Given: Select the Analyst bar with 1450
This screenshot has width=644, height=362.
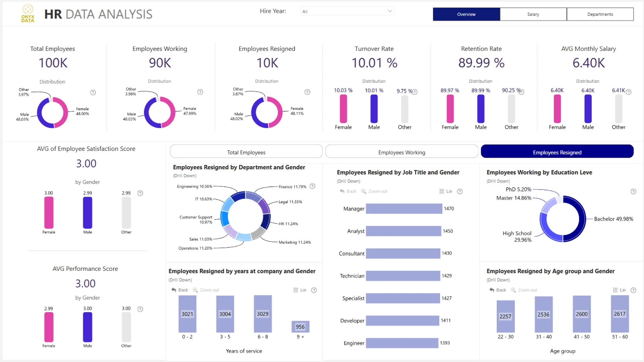Looking at the screenshot, I should [404, 231].
